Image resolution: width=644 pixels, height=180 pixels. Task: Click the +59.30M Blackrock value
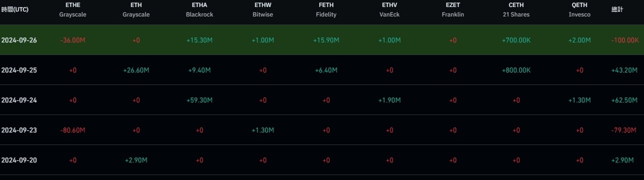[x=200, y=100]
